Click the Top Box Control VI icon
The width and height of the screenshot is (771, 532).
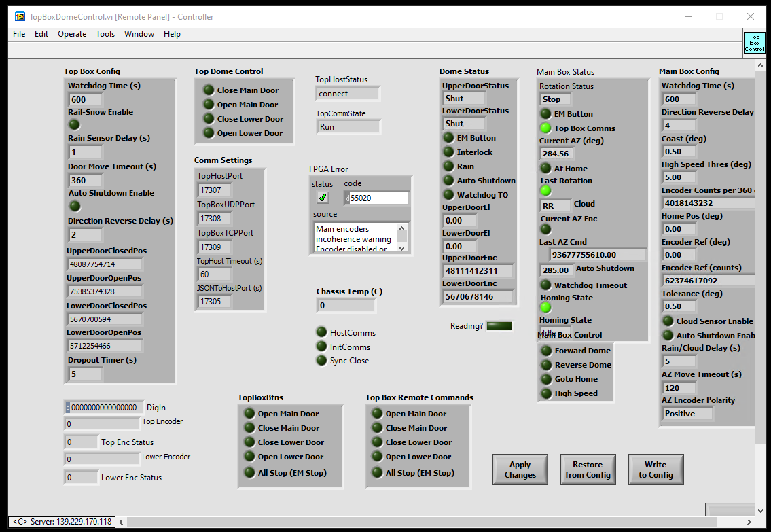click(754, 43)
